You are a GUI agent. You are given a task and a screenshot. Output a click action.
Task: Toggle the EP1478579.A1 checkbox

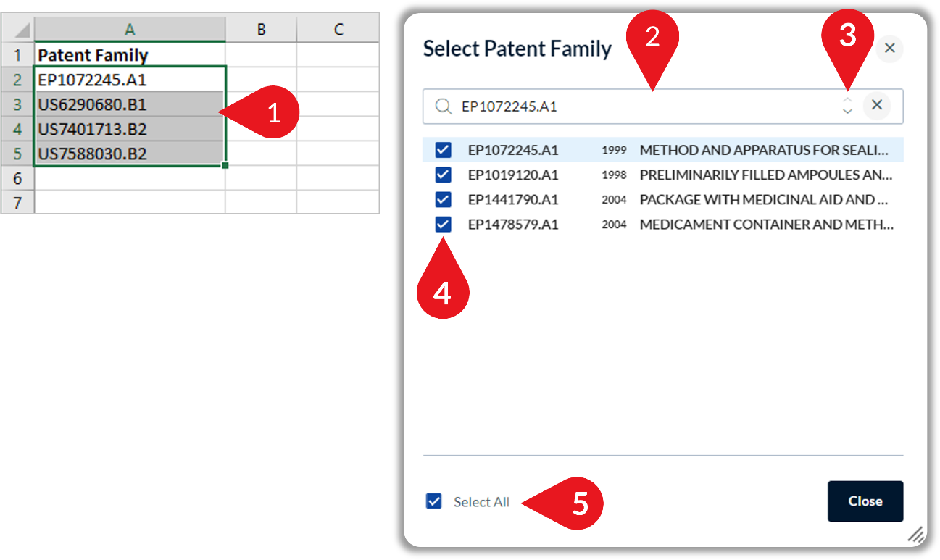click(x=443, y=225)
